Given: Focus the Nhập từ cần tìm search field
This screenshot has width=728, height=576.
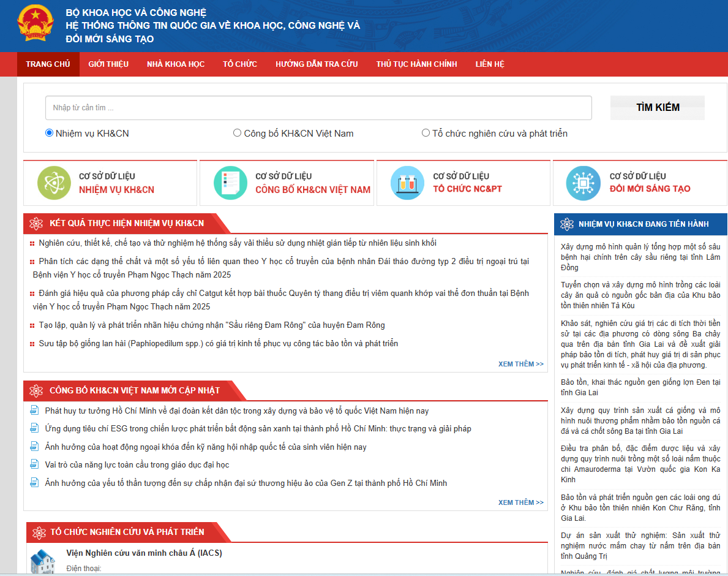Looking at the screenshot, I should [318, 108].
